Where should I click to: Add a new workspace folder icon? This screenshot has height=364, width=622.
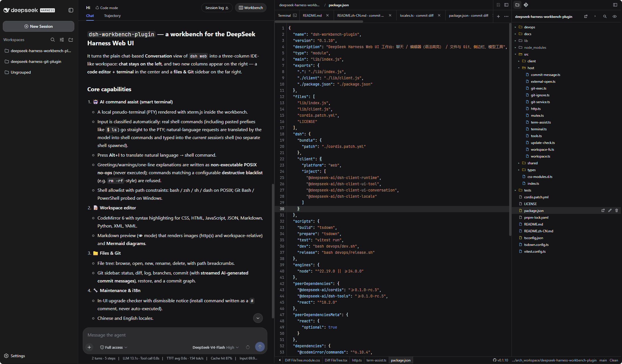coord(71,40)
